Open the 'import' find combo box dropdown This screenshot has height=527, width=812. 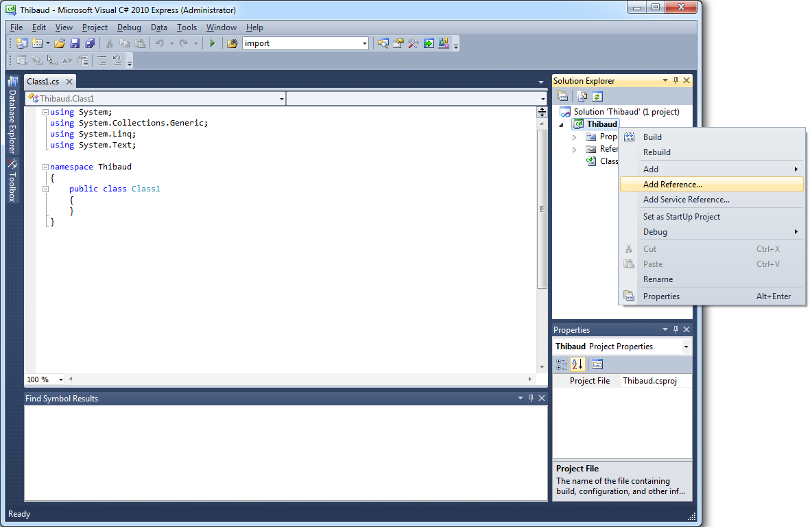click(365, 43)
